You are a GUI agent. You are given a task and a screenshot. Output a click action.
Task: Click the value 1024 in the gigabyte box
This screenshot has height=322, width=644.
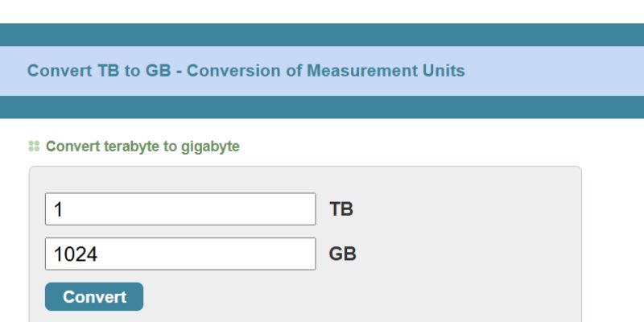[76, 255]
